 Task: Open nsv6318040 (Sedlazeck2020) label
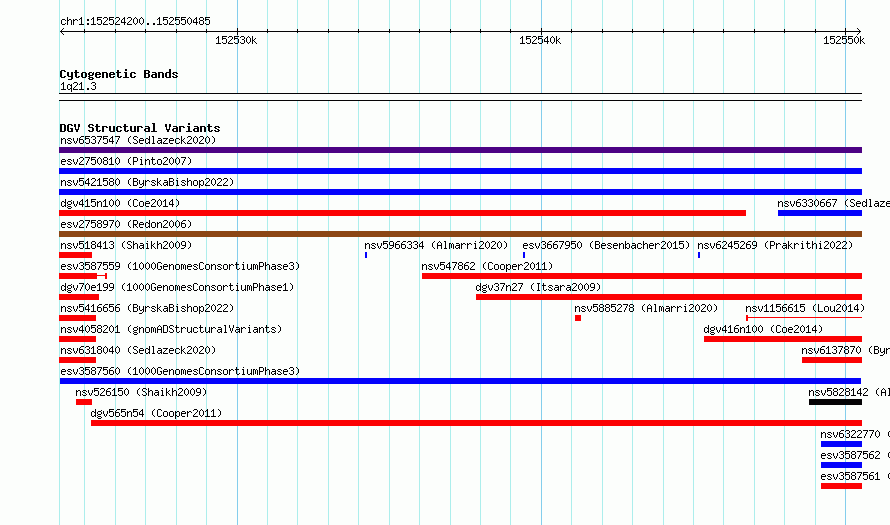[x=138, y=350]
